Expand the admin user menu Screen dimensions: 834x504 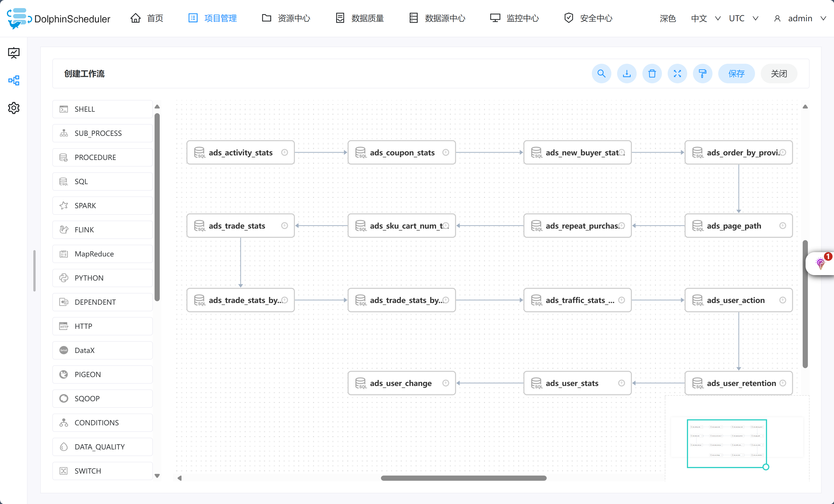pyautogui.click(x=800, y=18)
